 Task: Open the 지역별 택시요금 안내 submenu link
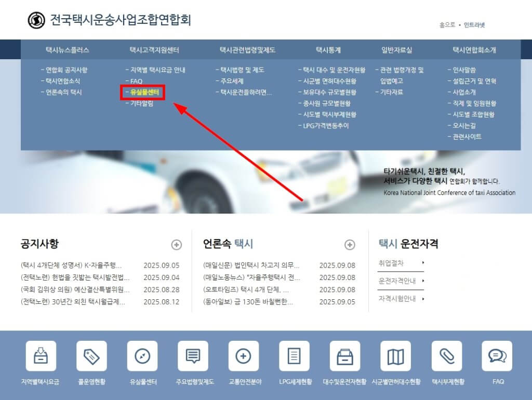[x=157, y=70]
